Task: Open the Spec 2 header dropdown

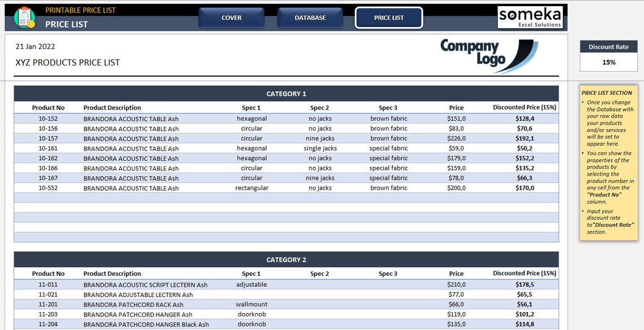Action: [x=320, y=107]
